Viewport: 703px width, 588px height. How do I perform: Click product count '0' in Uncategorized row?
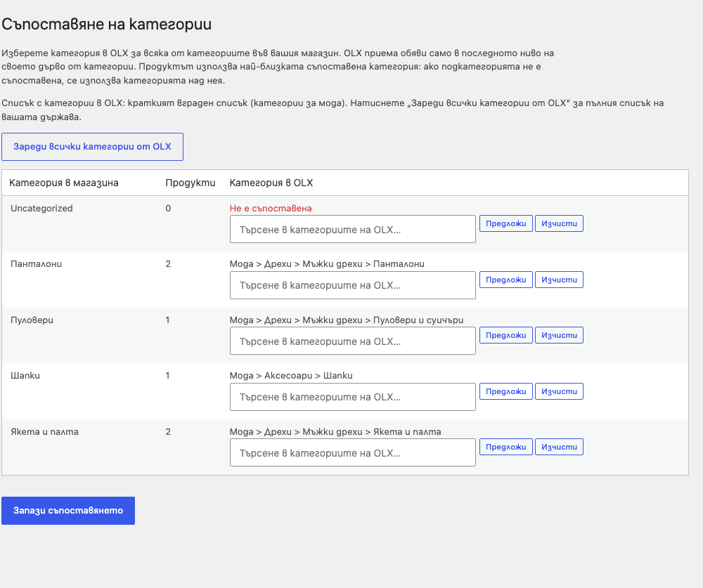[168, 209]
